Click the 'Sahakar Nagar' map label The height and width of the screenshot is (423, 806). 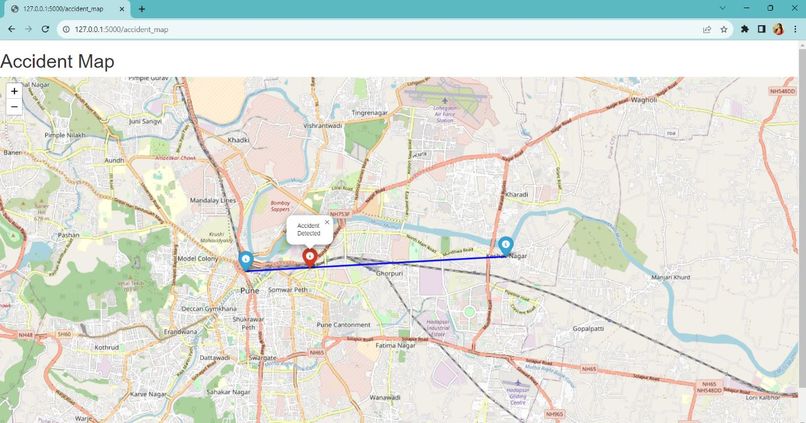point(228,392)
